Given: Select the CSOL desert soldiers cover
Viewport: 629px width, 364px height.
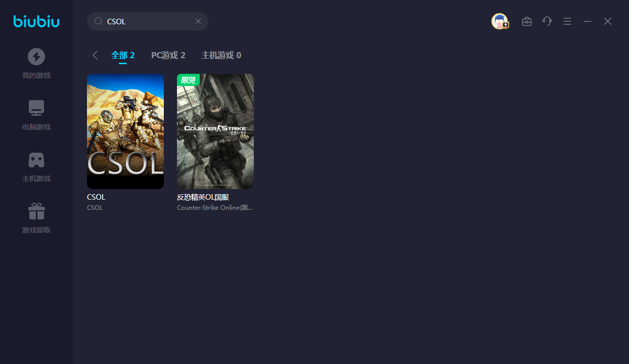Looking at the screenshot, I should pos(125,131).
